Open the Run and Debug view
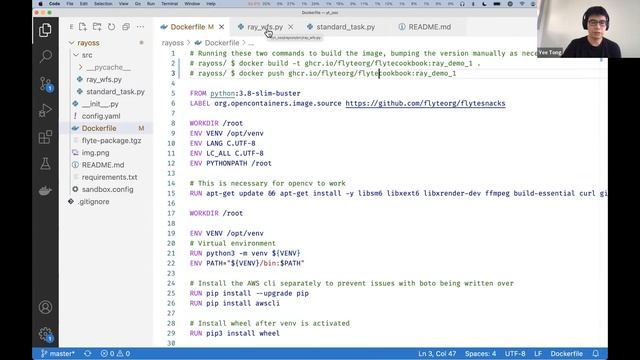The image size is (640, 360). tap(45, 110)
